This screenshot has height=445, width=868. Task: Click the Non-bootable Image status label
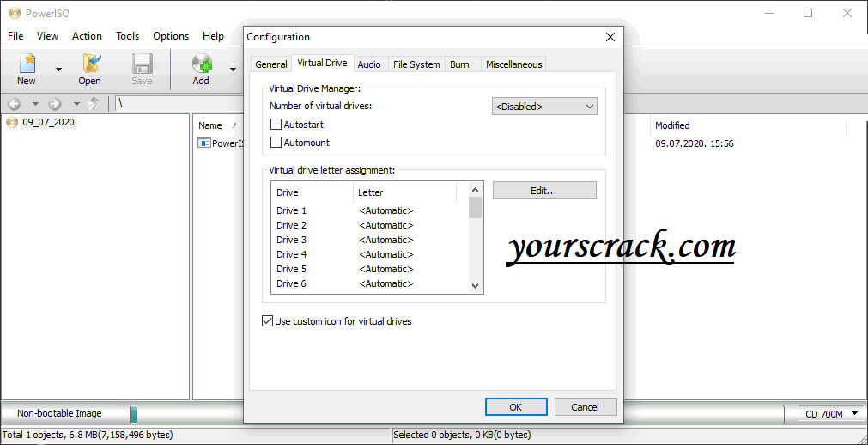pos(59,413)
